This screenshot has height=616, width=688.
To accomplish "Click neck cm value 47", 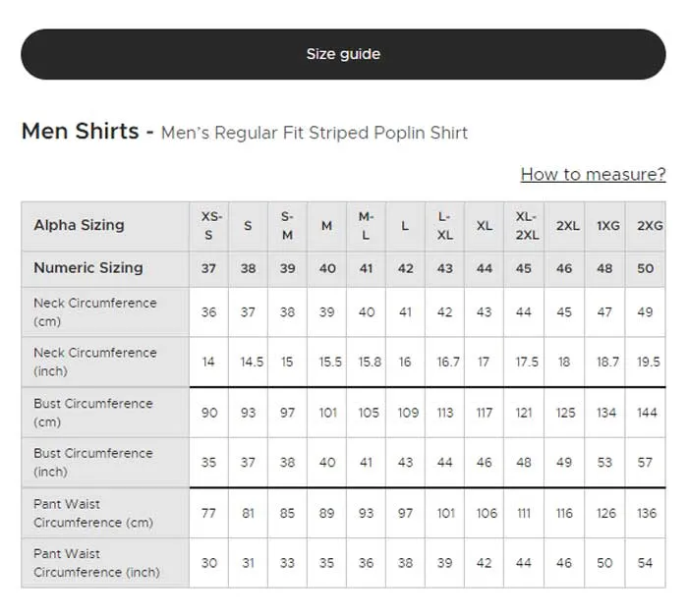I will [x=604, y=312].
